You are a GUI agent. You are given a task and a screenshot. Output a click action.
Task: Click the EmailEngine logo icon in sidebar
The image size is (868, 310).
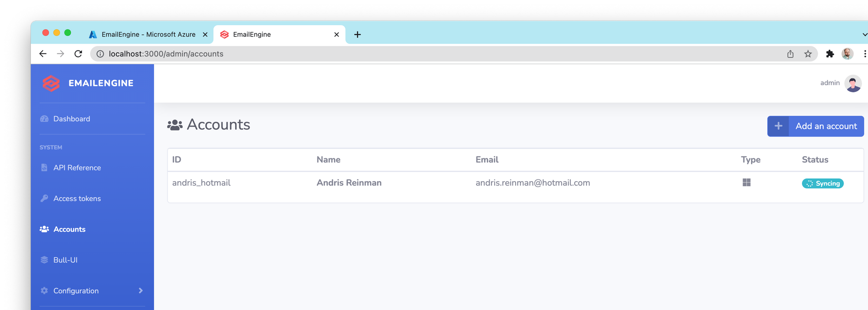pos(51,83)
